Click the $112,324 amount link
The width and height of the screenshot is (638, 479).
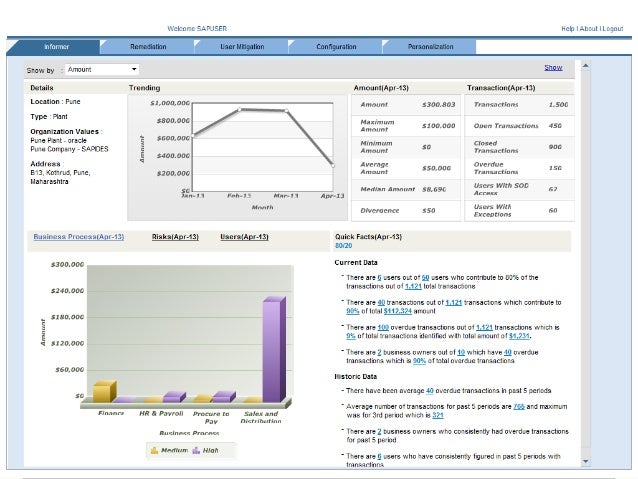click(398, 311)
